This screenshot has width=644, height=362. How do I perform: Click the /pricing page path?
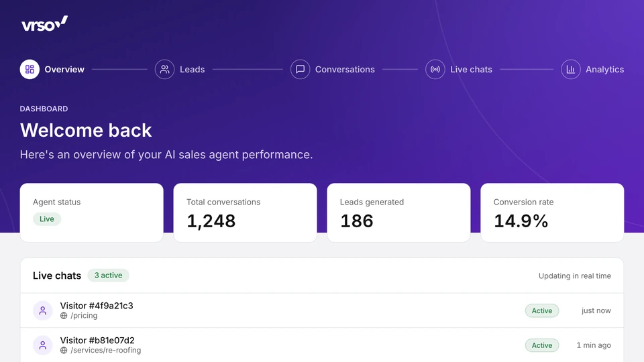[x=84, y=316]
